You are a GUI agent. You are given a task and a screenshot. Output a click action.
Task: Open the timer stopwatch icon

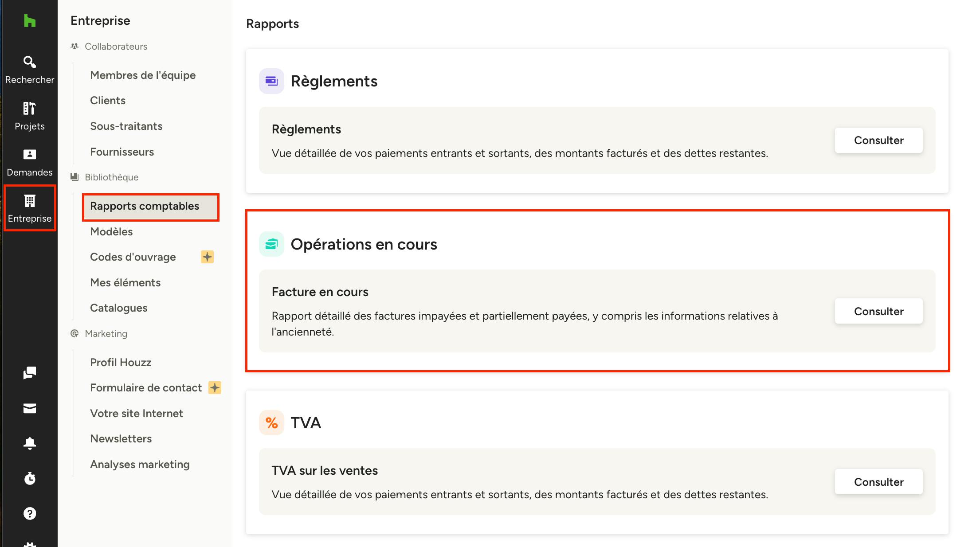pyautogui.click(x=30, y=478)
